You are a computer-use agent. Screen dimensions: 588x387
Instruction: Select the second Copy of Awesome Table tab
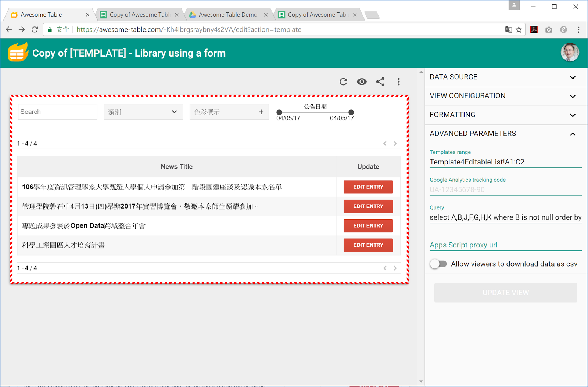(x=318, y=15)
